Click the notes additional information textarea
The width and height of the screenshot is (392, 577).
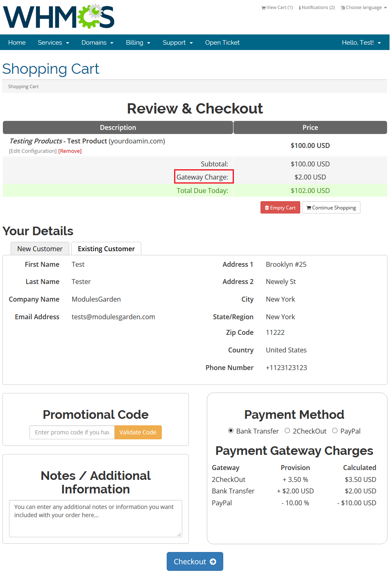pos(95,518)
